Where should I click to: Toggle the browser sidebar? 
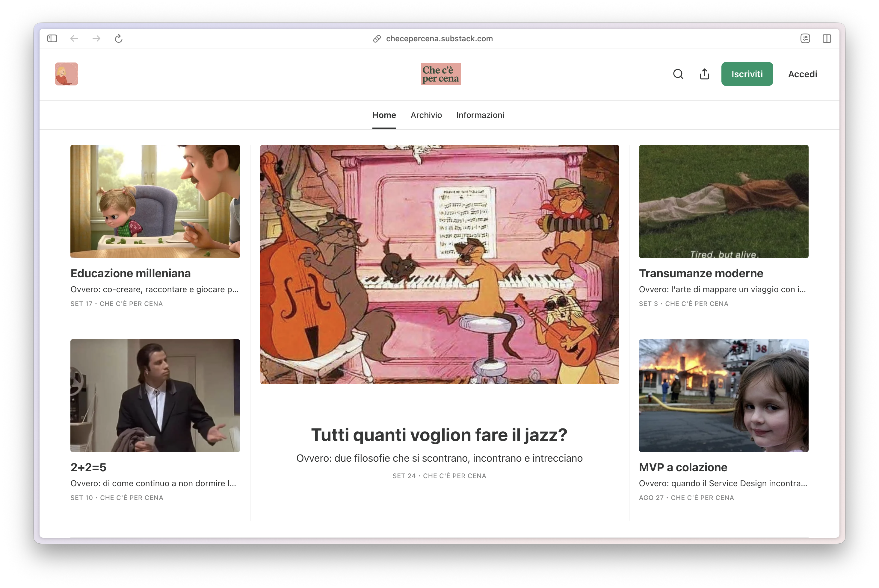click(x=52, y=38)
